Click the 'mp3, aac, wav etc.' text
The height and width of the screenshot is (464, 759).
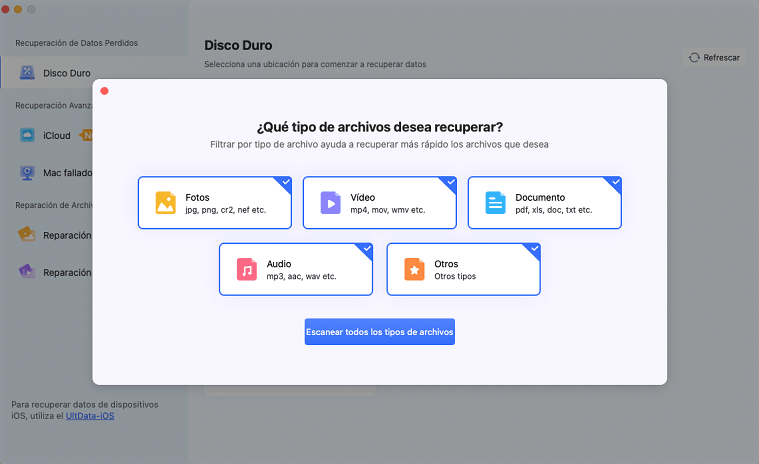click(302, 276)
